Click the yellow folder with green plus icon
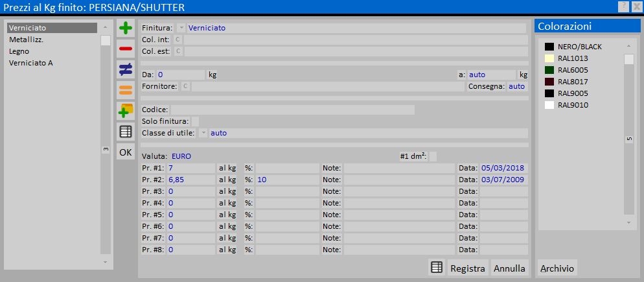The width and height of the screenshot is (644, 282). [125, 111]
